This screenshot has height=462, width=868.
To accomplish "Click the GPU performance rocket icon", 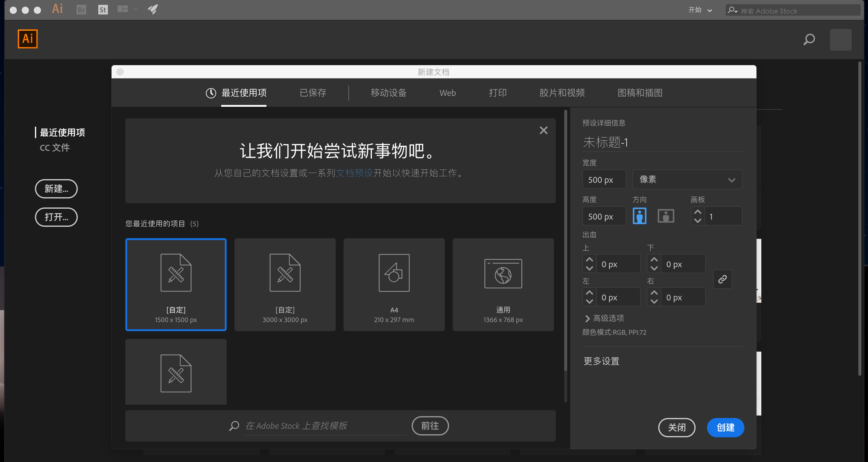I will (153, 9).
